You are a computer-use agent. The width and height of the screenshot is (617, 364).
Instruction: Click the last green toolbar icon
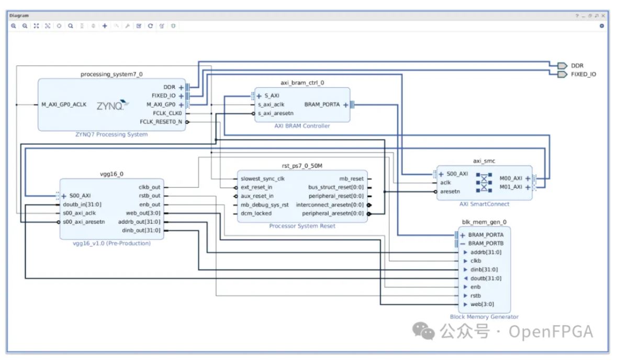pyautogui.click(x=173, y=26)
